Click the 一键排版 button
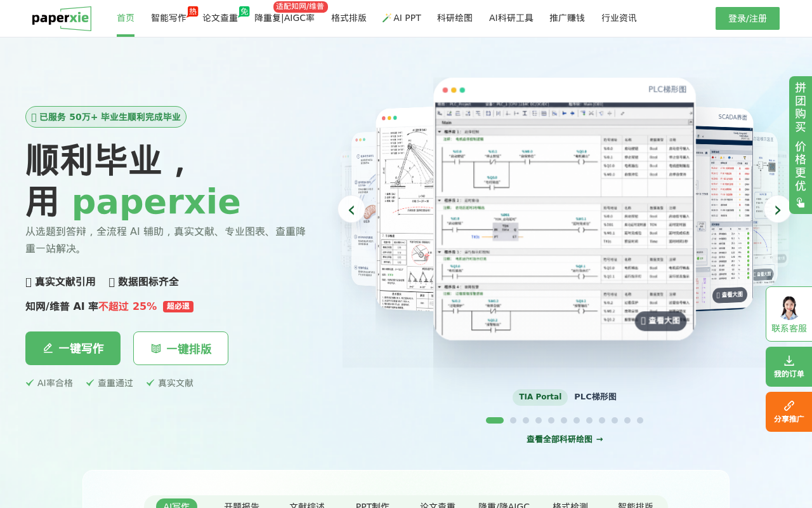The height and width of the screenshot is (508, 812). [181, 348]
